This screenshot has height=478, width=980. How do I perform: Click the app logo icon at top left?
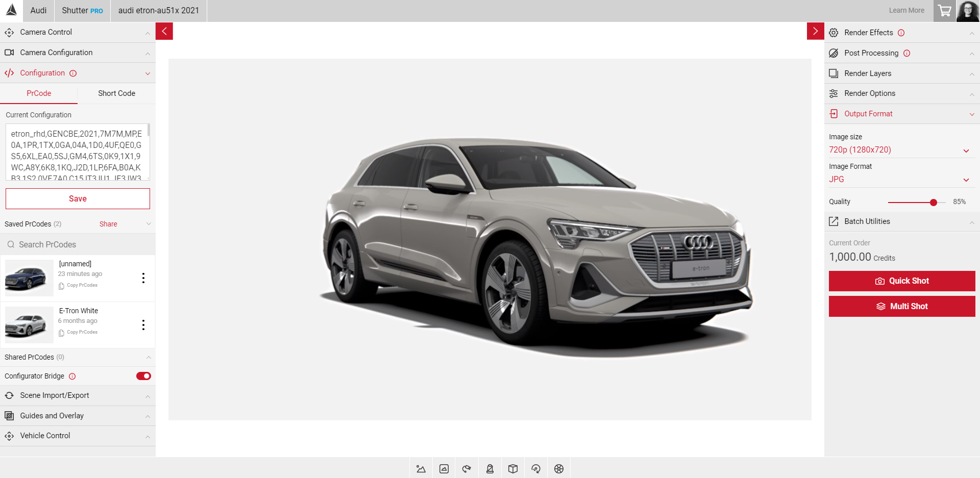(11, 10)
